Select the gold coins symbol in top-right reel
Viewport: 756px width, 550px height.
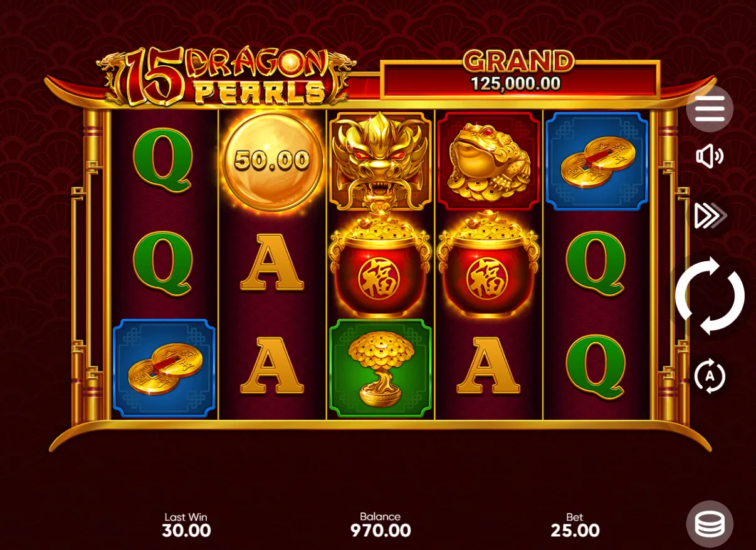(597, 161)
